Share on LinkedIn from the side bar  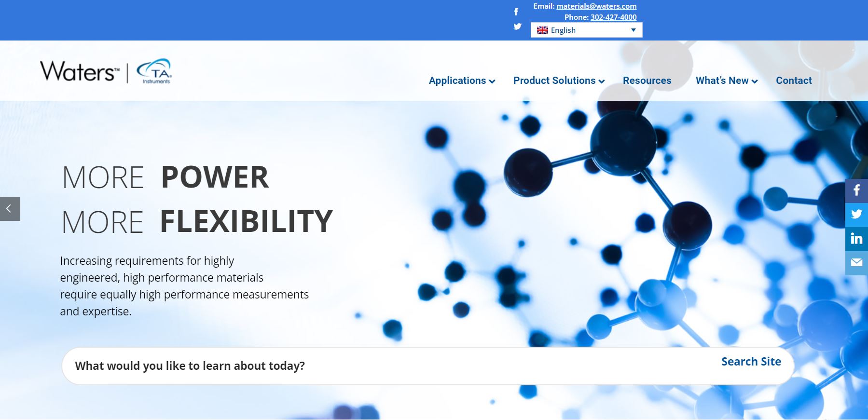(856, 239)
